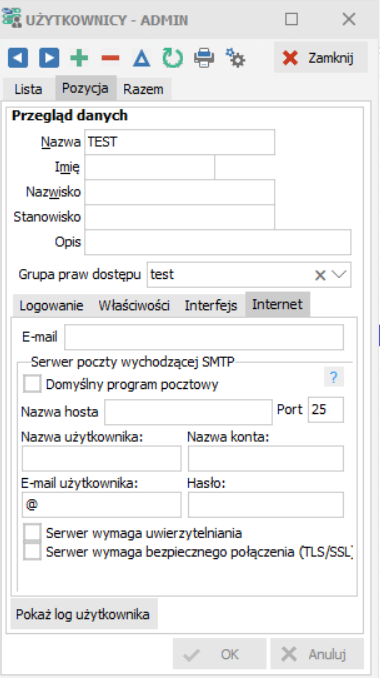The width and height of the screenshot is (380, 678).
Task: Close window with title bar X
Action: pos(348,19)
